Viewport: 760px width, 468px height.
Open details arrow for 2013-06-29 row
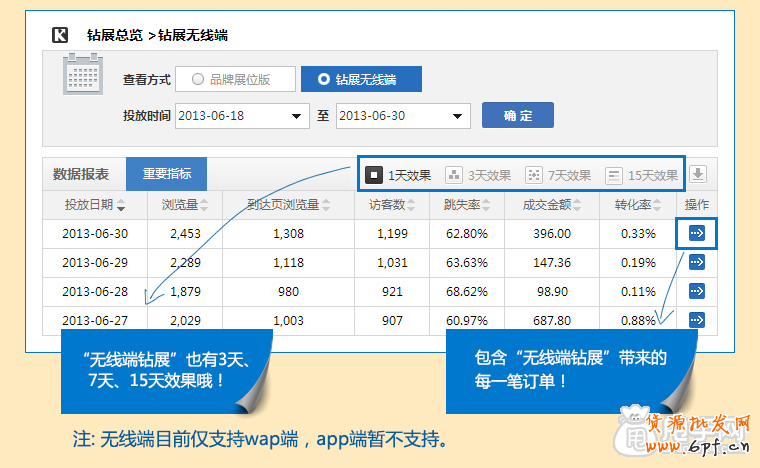(697, 263)
